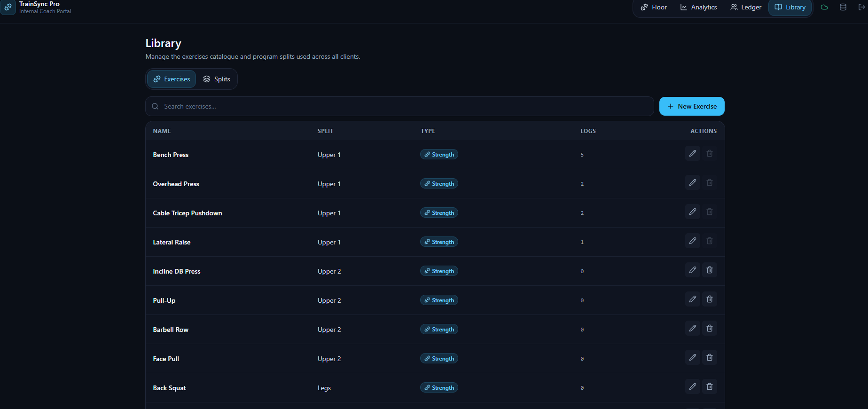The image size is (868, 409).
Task: Delete the Pull-Up exercise
Action: click(710, 299)
